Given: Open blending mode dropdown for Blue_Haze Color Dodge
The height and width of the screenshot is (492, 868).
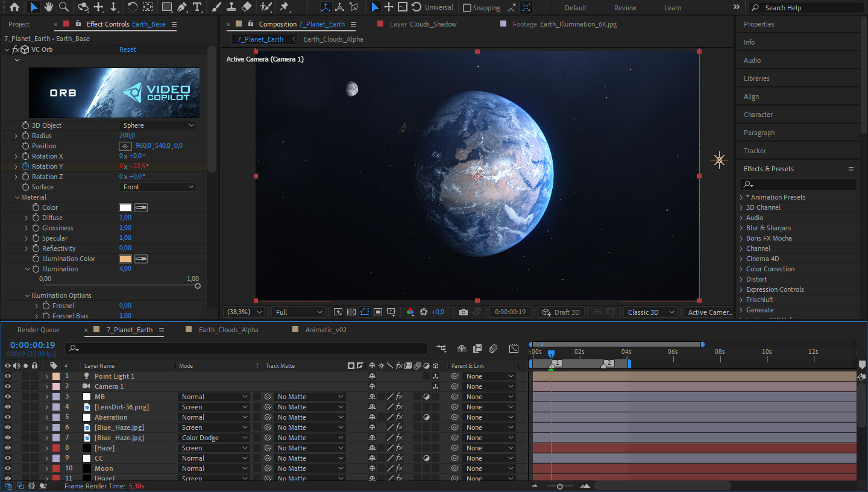Looking at the screenshot, I should point(214,438).
